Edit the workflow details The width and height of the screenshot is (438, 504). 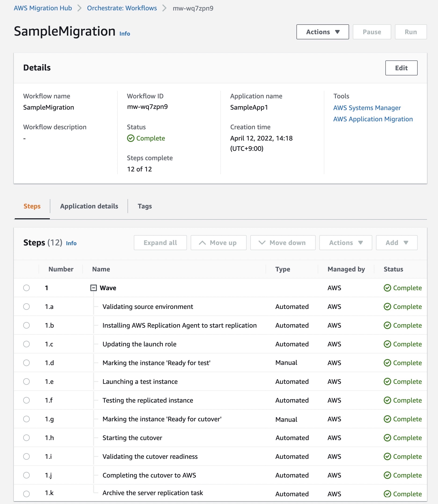[x=401, y=68]
